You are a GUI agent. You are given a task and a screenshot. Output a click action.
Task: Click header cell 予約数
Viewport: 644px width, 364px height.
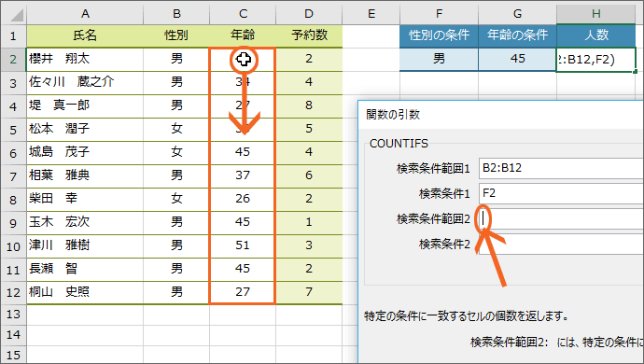pos(309,35)
